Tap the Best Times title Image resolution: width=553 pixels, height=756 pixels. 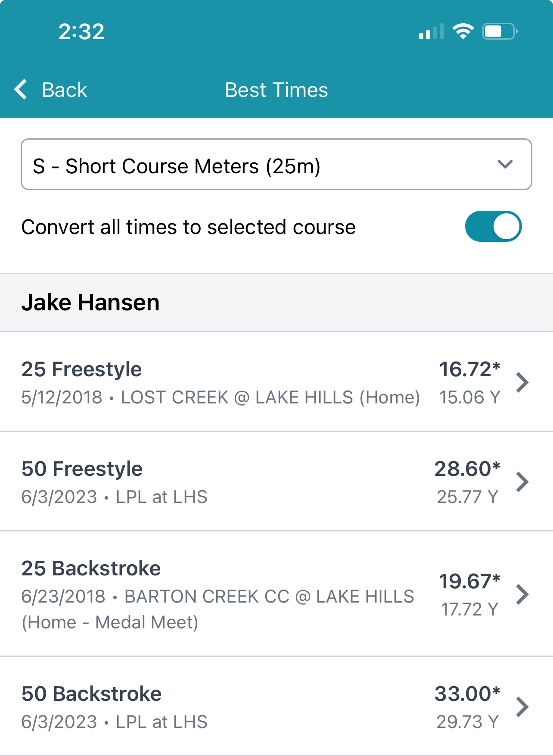coord(276,90)
